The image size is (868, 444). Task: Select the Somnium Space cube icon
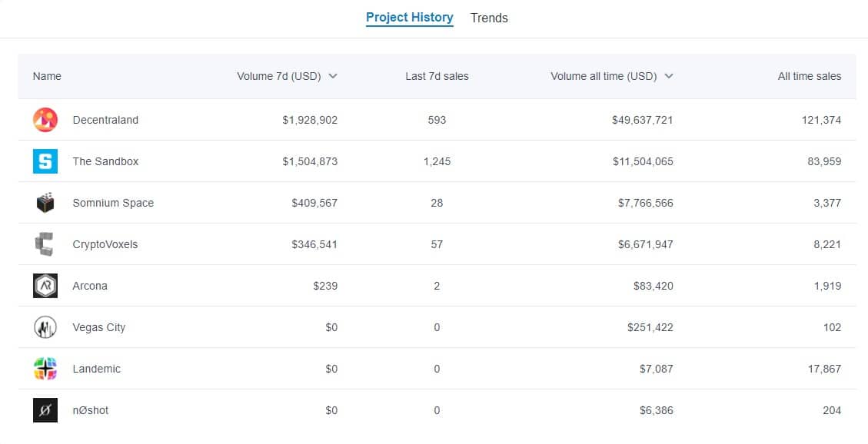coord(45,203)
